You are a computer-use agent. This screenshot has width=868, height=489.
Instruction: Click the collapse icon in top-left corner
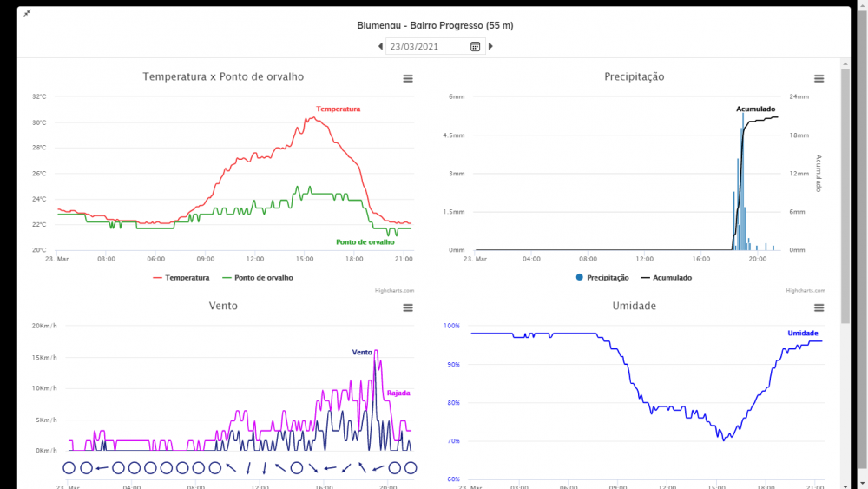click(27, 13)
